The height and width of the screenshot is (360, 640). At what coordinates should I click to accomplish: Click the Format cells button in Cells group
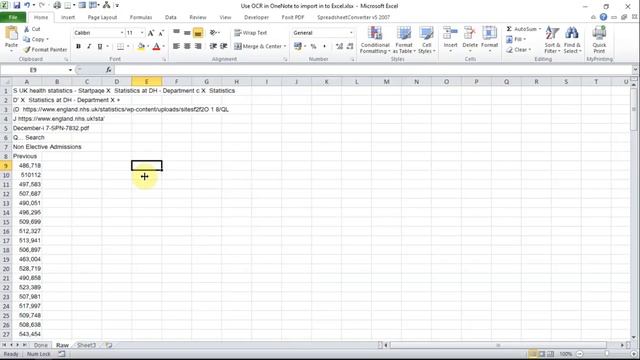489,40
